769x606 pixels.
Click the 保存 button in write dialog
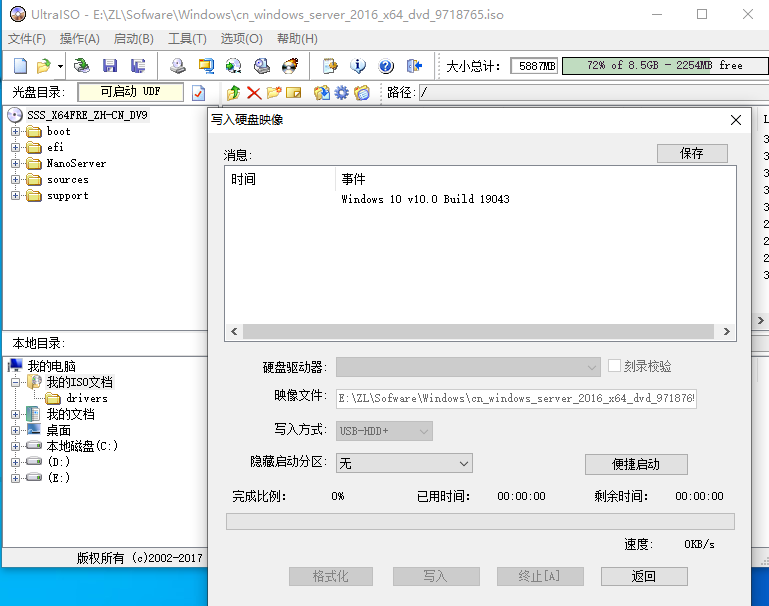pos(692,153)
